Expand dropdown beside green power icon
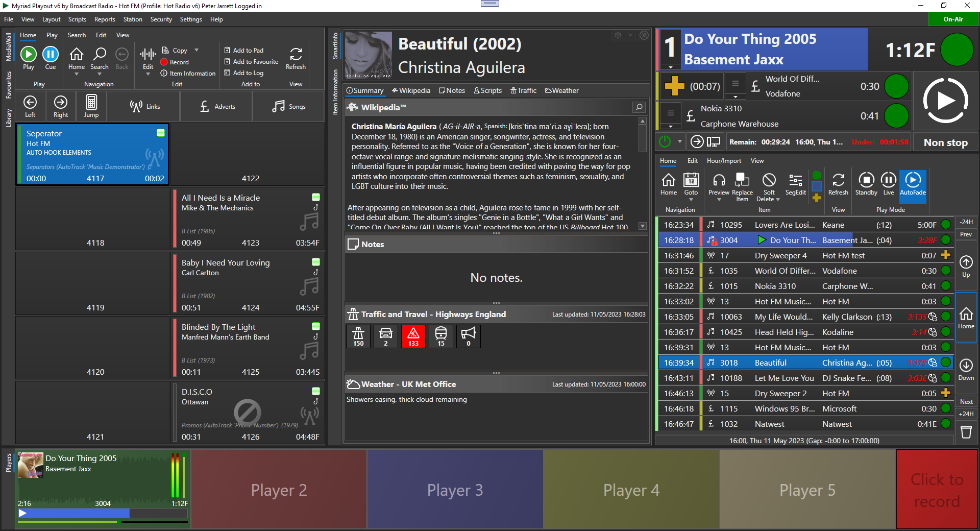This screenshot has height=531, width=980. coord(679,141)
